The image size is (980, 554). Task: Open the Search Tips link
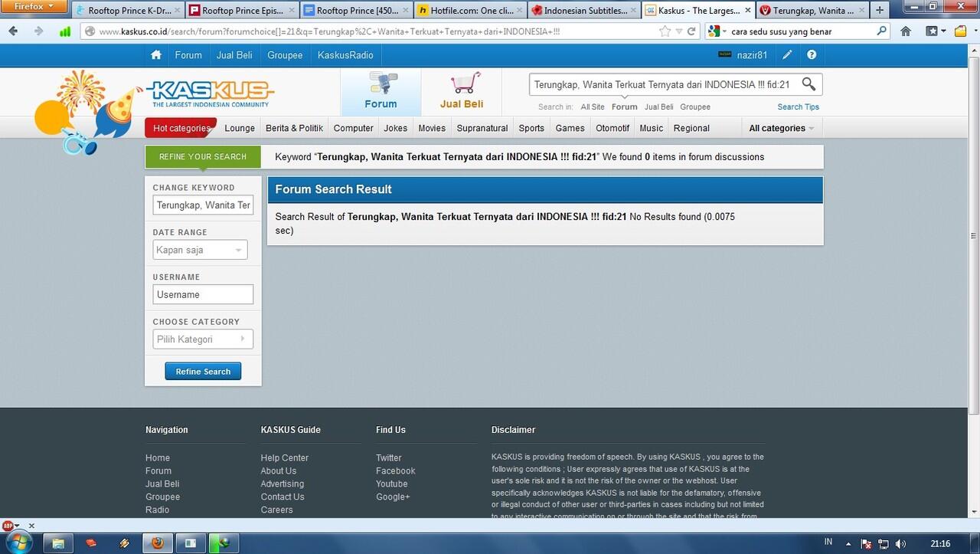[x=798, y=107]
